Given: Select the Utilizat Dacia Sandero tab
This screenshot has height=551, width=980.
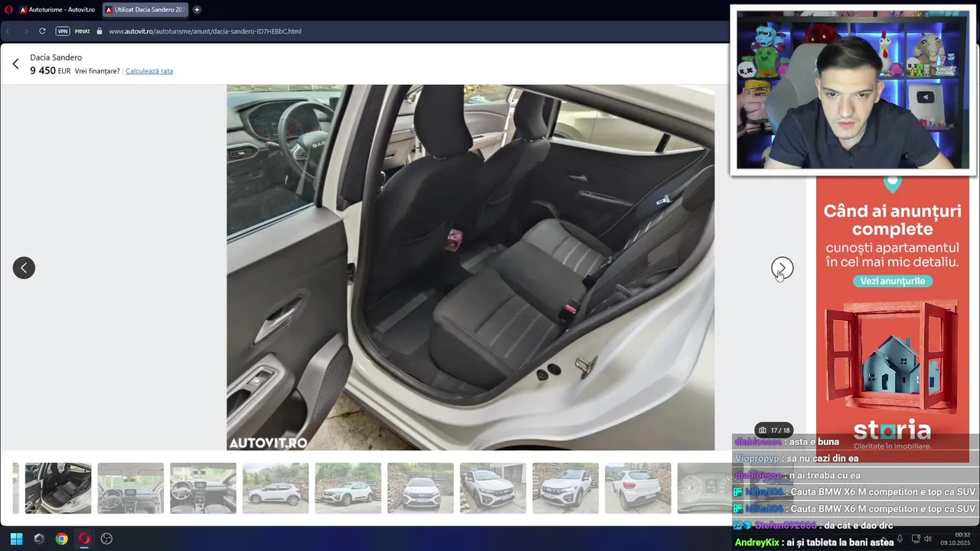Looking at the screenshot, I should pyautogui.click(x=145, y=10).
